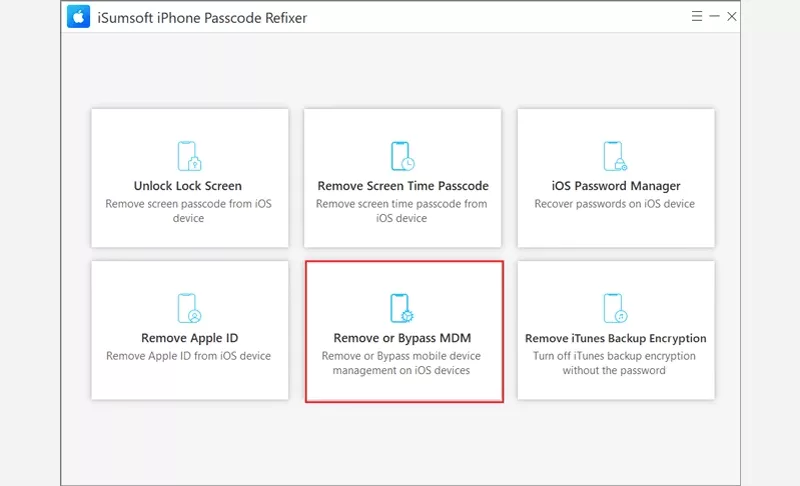Click the "Remove Apple ID from iOS device" description

[x=189, y=356]
